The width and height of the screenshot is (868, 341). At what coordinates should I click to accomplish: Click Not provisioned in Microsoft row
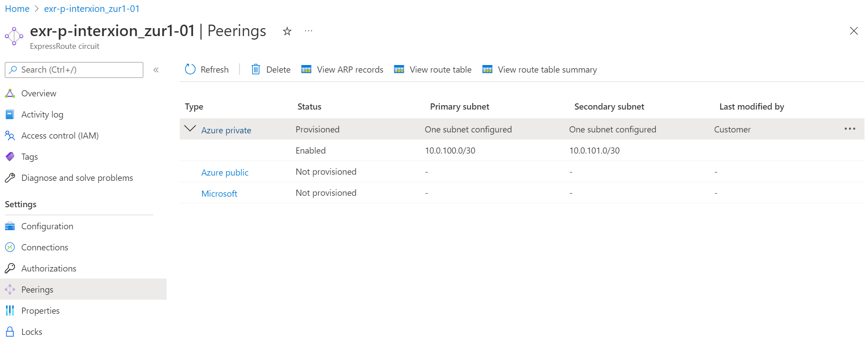(x=326, y=193)
